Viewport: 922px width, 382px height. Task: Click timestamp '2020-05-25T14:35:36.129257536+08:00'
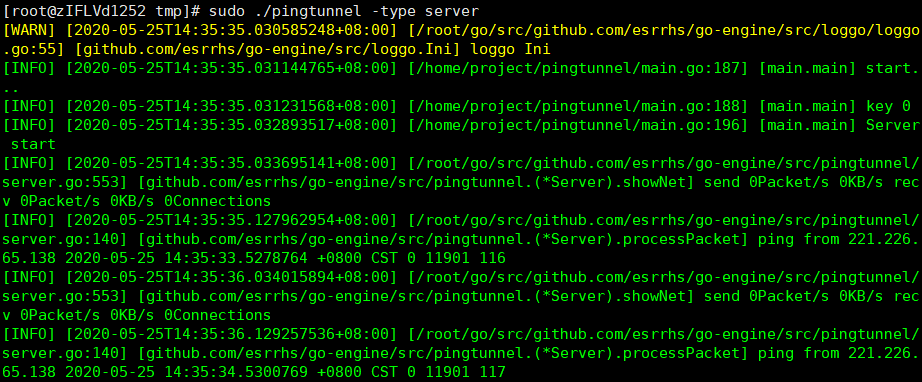(232, 334)
